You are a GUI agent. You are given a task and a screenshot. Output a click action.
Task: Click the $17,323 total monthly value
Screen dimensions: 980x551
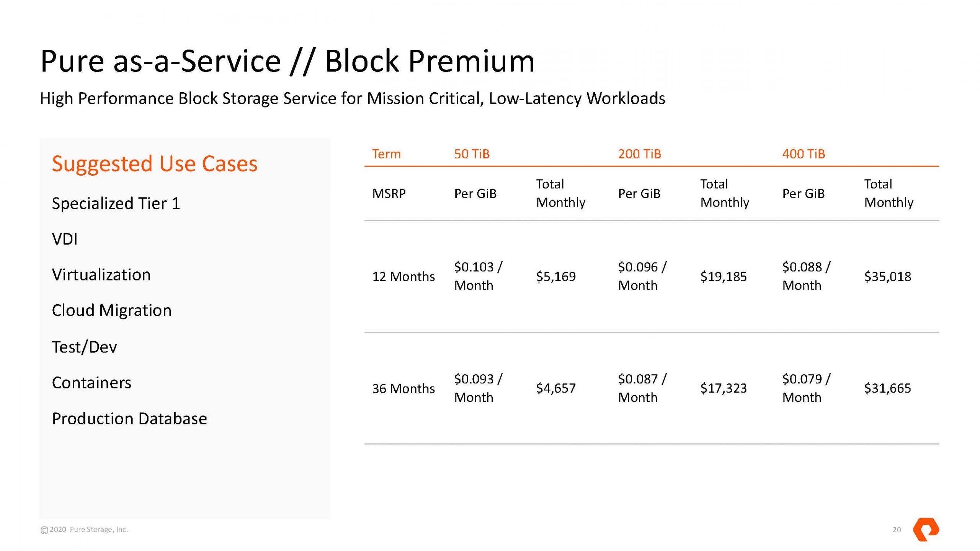click(723, 388)
